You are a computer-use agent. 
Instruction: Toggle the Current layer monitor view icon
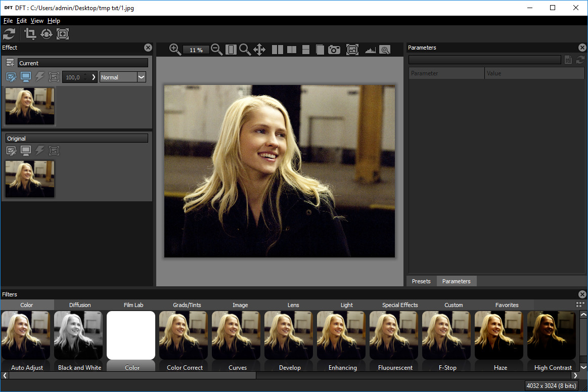[25, 77]
